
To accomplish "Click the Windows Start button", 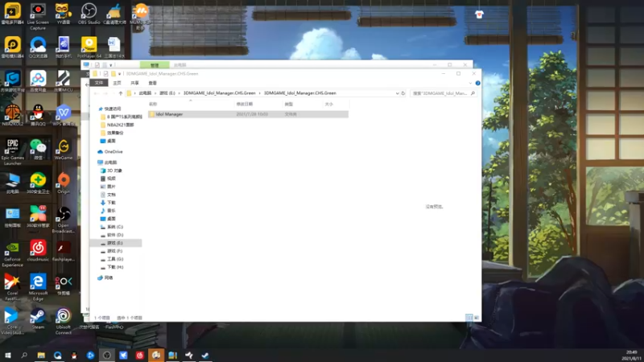I will (7, 355).
